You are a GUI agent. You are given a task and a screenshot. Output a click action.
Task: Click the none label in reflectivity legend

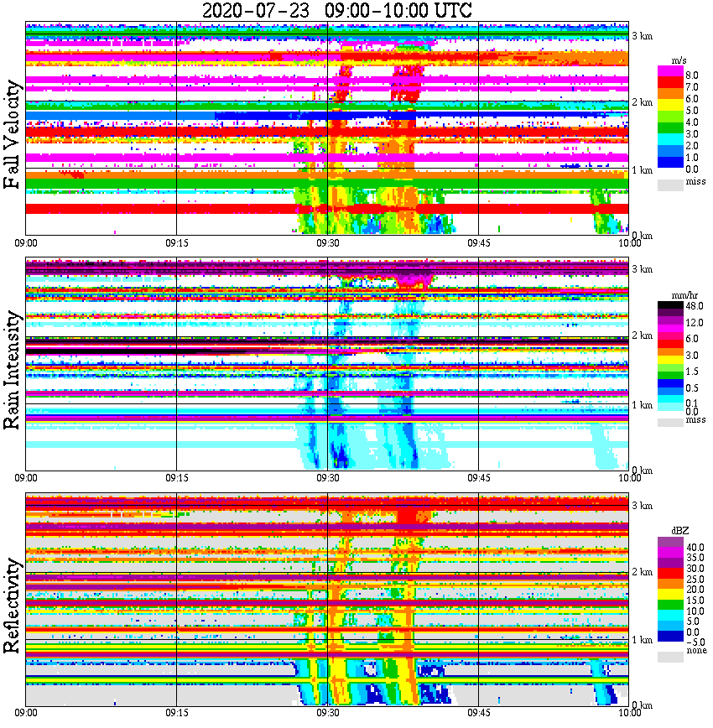click(696, 651)
